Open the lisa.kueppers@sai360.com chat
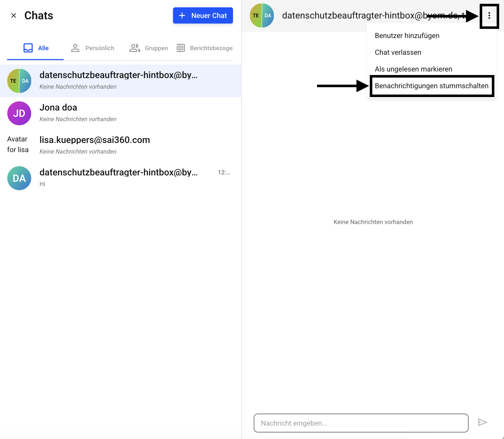Image resolution: width=504 pixels, height=439 pixels. click(x=95, y=140)
